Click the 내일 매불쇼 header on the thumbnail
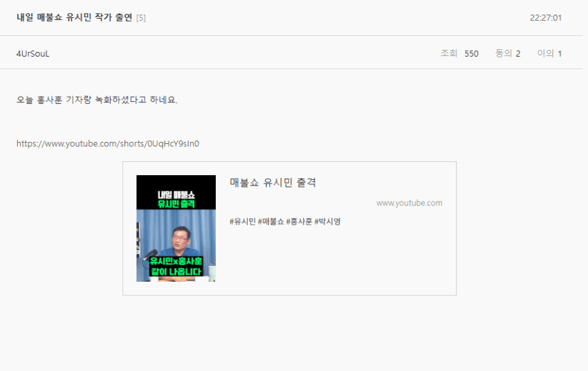This screenshot has width=588, height=371. tap(176, 194)
